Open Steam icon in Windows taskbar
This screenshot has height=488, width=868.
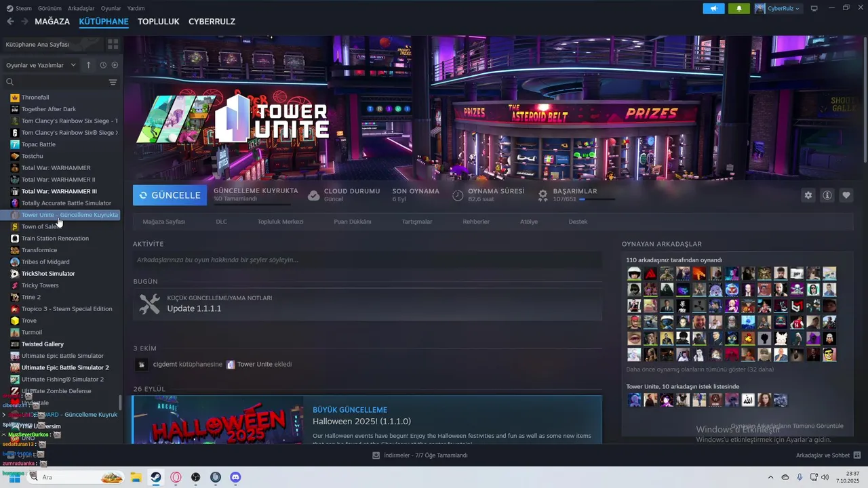click(156, 477)
